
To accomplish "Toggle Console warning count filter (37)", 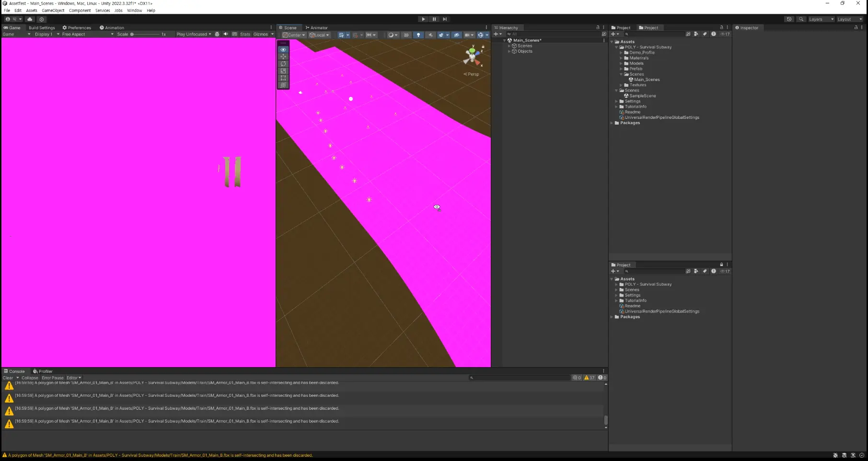I will (x=590, y=378).
